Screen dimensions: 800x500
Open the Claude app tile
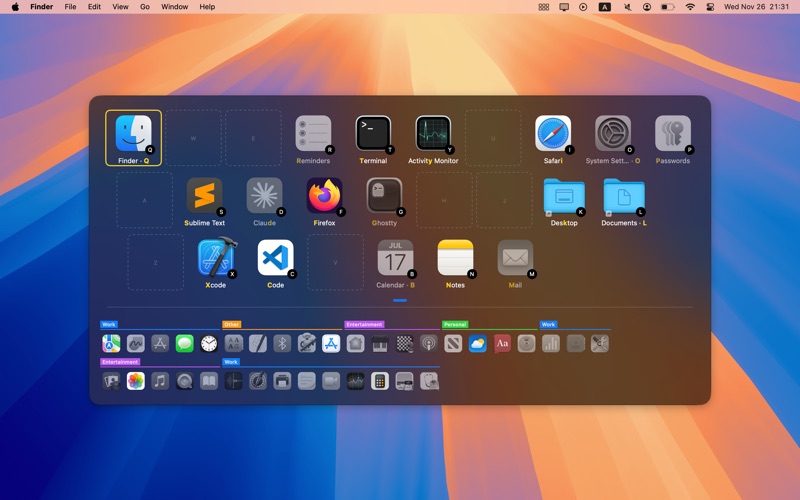coord(264,200)
